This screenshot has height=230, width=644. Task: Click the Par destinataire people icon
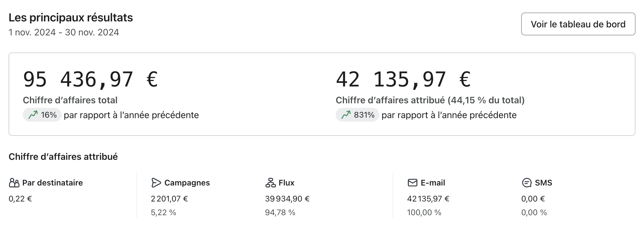pyautogui.click(x=14, y=183)
